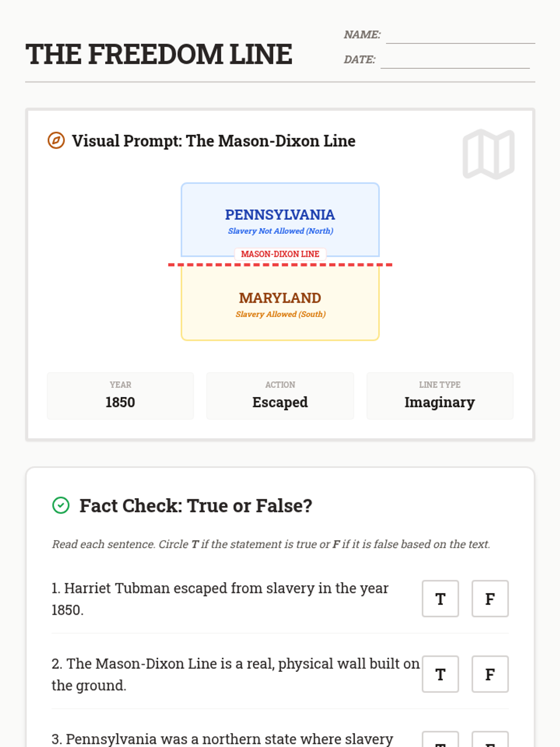The width and height of the screenshot is (560, 747).
Task: Click the folded map icon
Action: point(489,154)
